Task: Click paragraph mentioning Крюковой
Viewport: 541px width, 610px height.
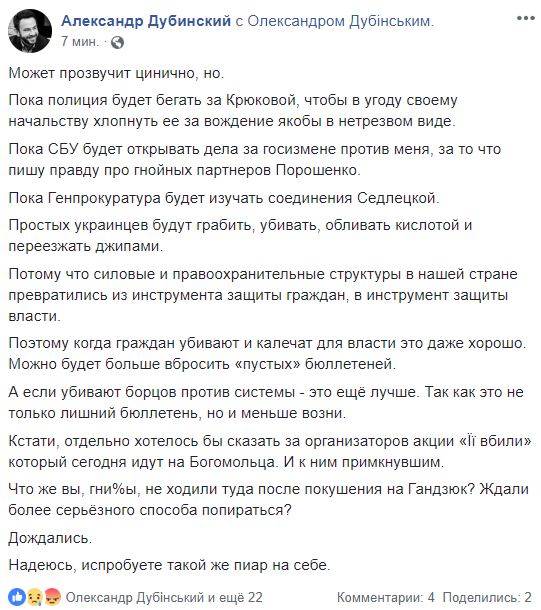Action: coord(233,111)
